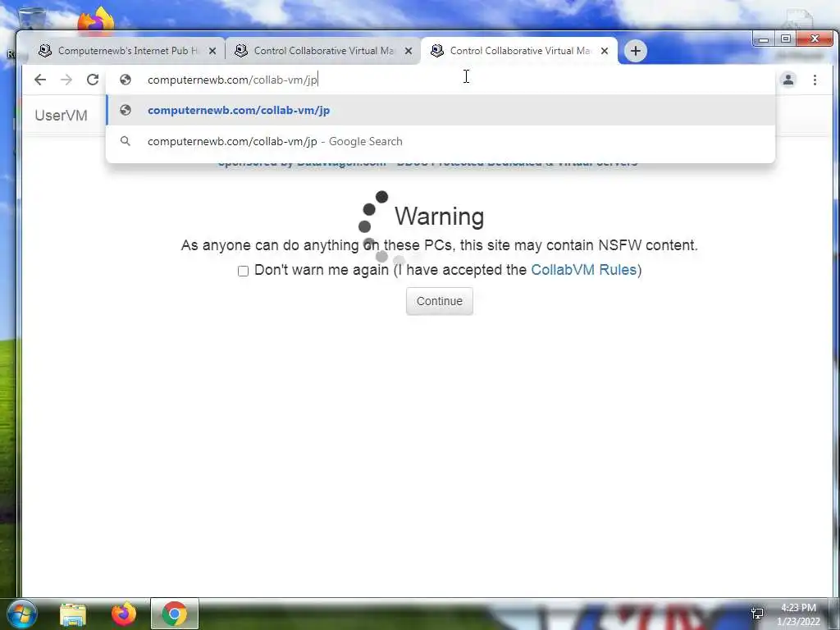The width and height of the screenshot is (840, 630).
Task: Check Don't warn me again checkbox
Action: 243,271
